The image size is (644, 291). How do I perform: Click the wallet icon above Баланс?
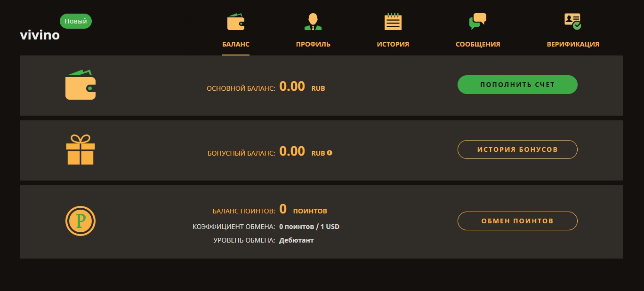(x=236, y=22)
